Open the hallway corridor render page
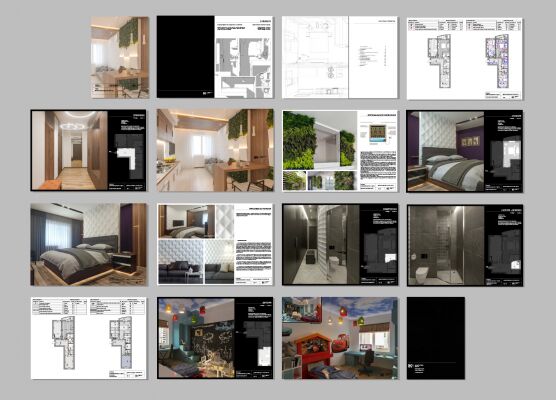The width and height of the screenshot is (556, 400). tap(88, 150)
